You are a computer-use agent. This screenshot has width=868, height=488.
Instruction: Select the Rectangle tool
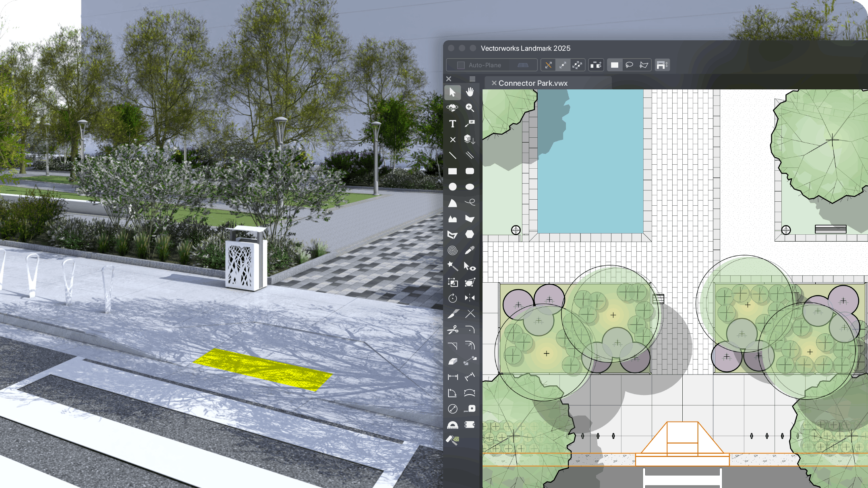coord(453,171)
